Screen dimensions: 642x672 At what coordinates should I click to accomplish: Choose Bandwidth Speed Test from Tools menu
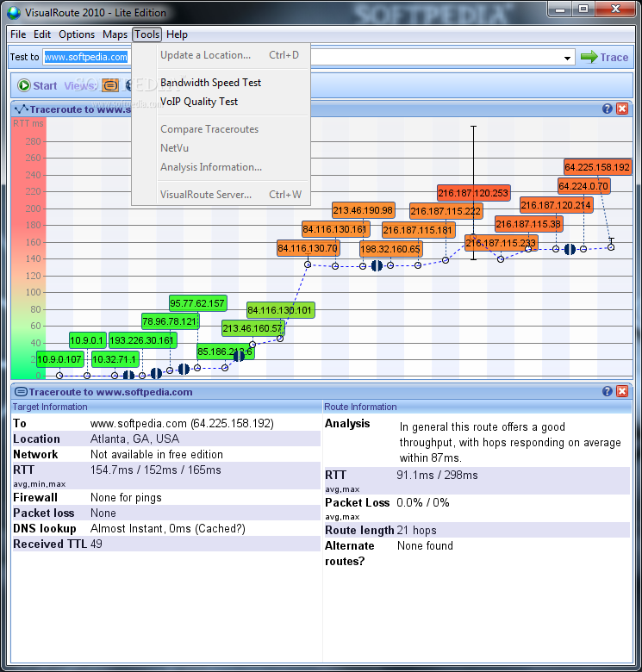click(x=210, y=83)
